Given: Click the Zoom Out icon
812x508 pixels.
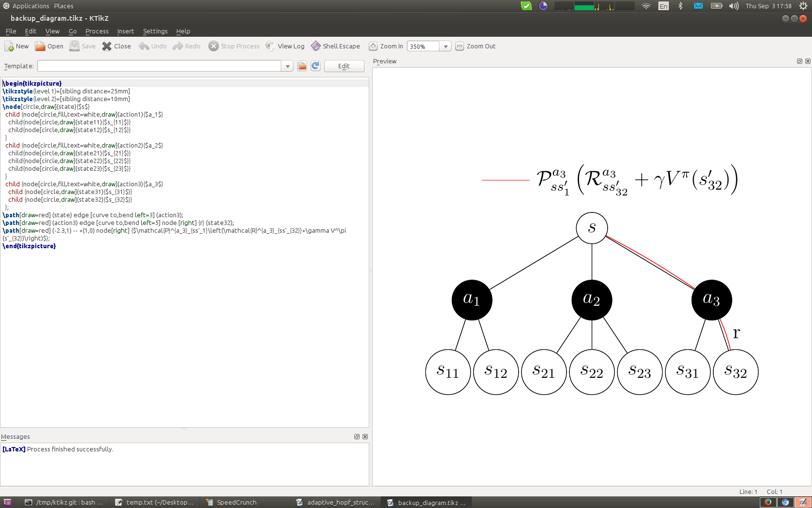Looking at the screenshot, I should pos(460,46).
